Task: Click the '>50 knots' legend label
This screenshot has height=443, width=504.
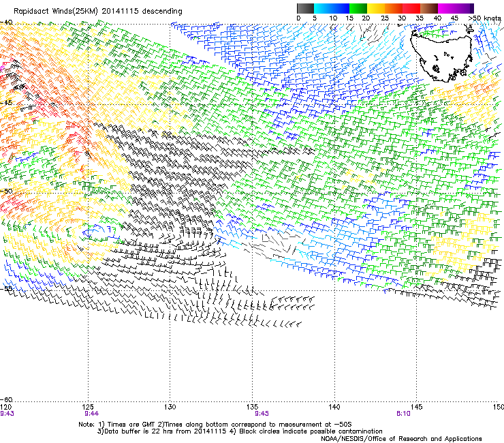Action: [484, 18]
